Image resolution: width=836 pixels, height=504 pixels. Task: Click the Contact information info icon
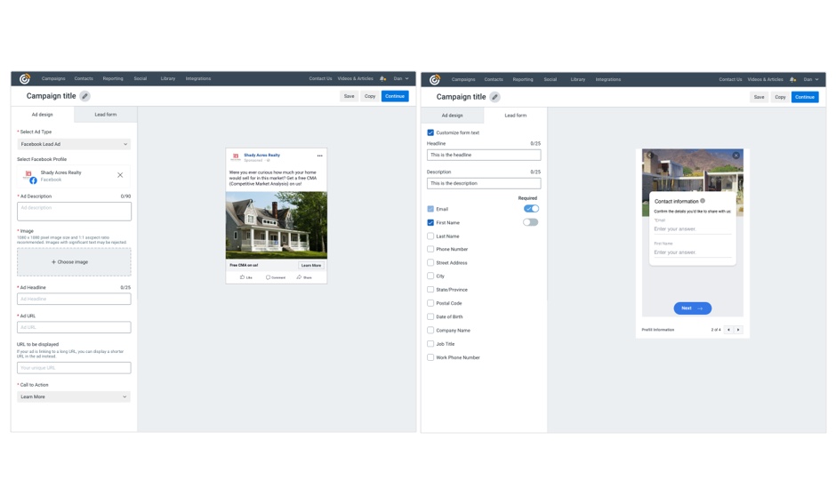click(x=703, y=201)
